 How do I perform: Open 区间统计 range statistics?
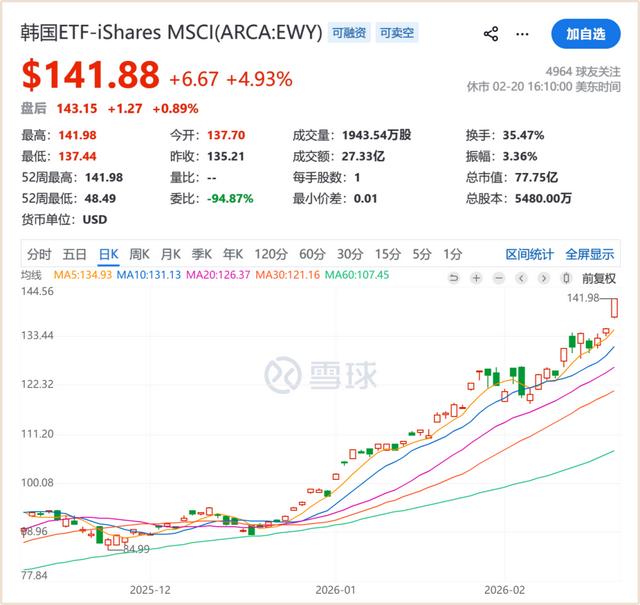[529, 253]
